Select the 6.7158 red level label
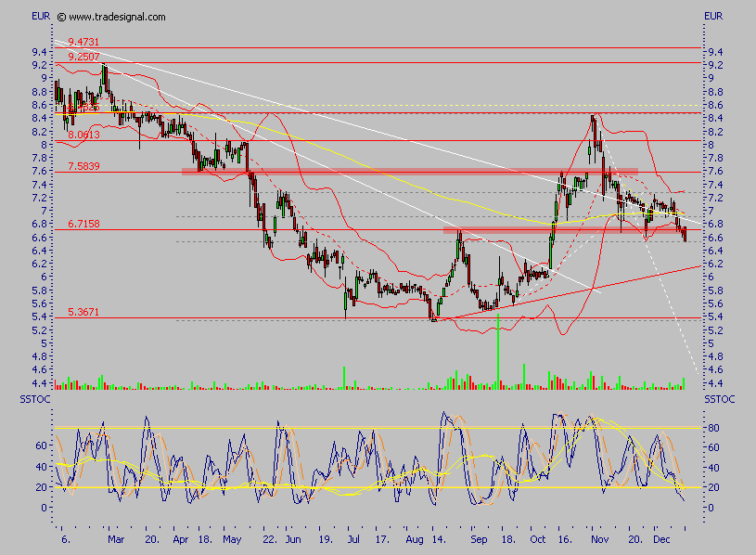Screen dimensions: 756x555 (83, 224)
